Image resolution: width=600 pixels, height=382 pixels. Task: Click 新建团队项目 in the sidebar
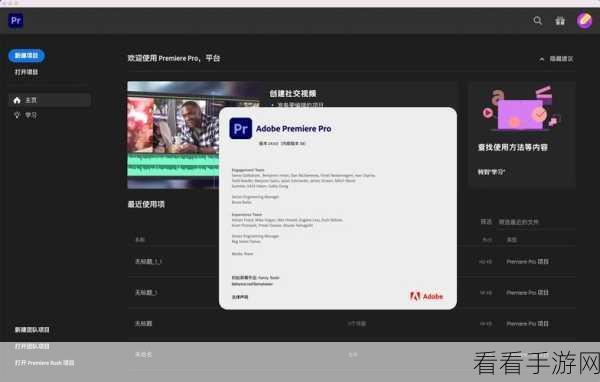coord(32,330)
